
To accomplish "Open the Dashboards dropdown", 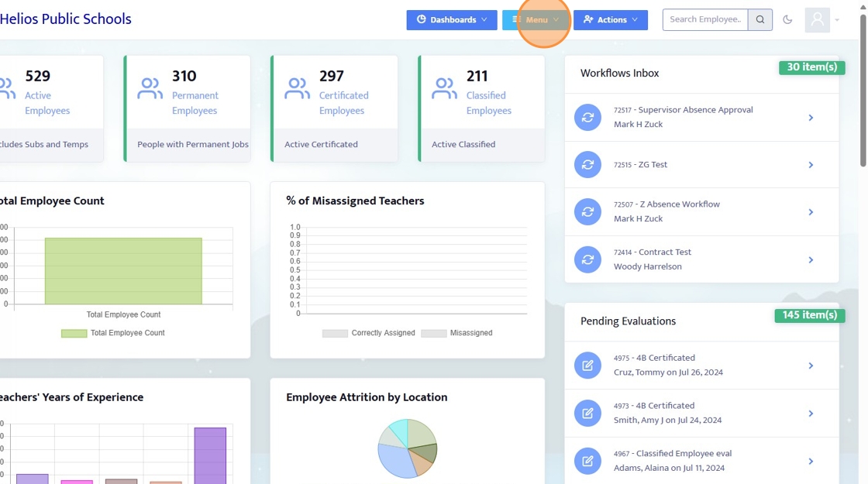I will [x=452, y=20].
